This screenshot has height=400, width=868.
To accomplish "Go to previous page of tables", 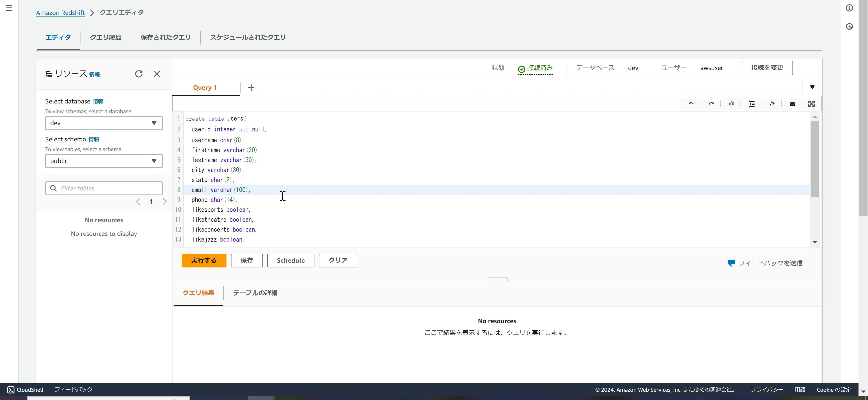I will point(138,202).
